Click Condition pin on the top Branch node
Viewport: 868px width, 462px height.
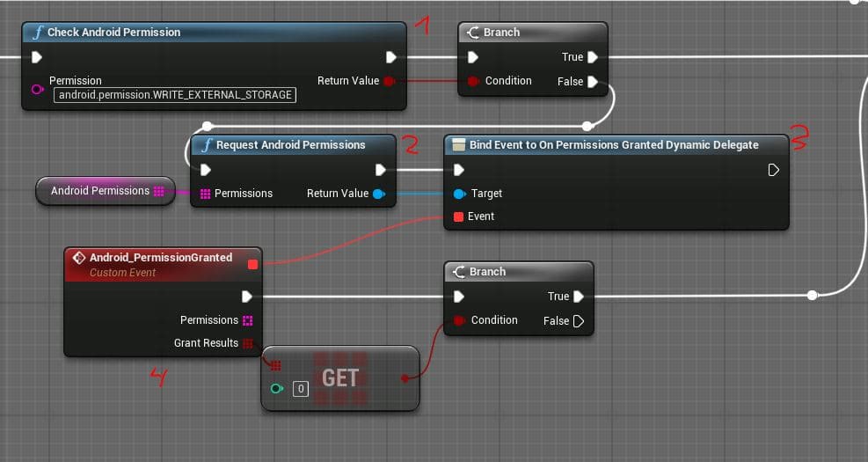point(473,81)
